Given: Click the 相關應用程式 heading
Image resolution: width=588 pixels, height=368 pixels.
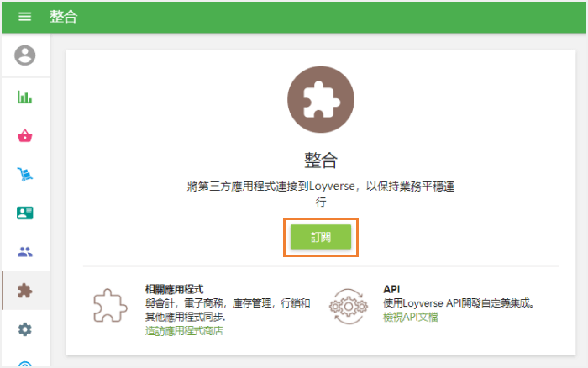Looking at the screenshot, I should coord(175,289).
